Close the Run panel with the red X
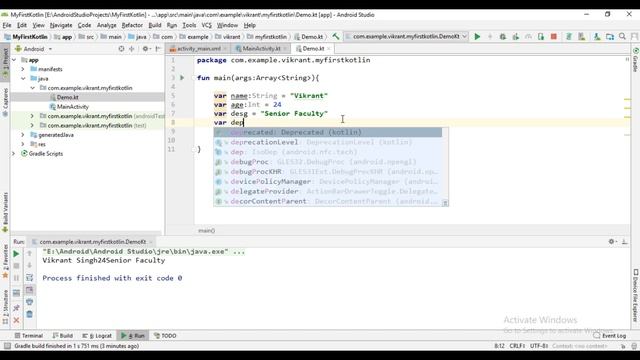Screen dimensions: 640x360 [16, 320]
